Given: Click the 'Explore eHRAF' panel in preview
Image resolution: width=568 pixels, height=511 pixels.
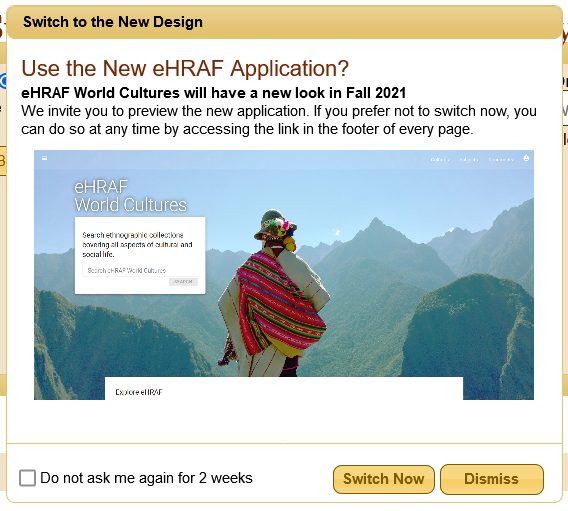Looking at the screenshot, I should pyautogui.click(x=284, y=388).
